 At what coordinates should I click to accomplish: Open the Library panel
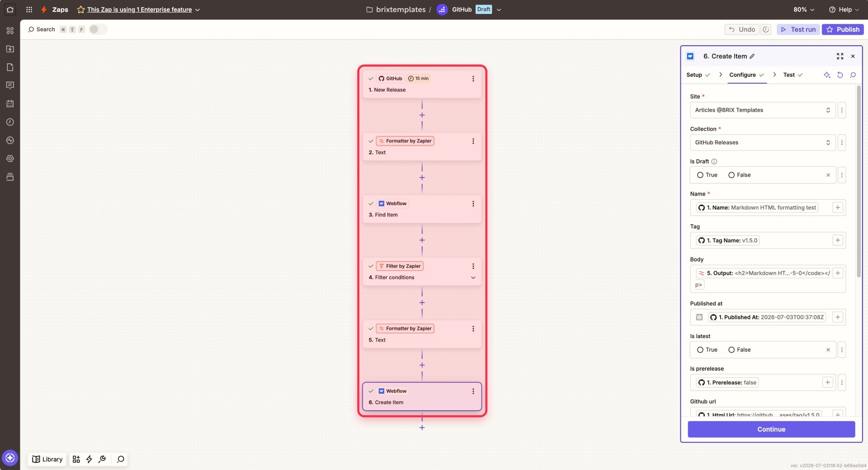pos(47,459)
